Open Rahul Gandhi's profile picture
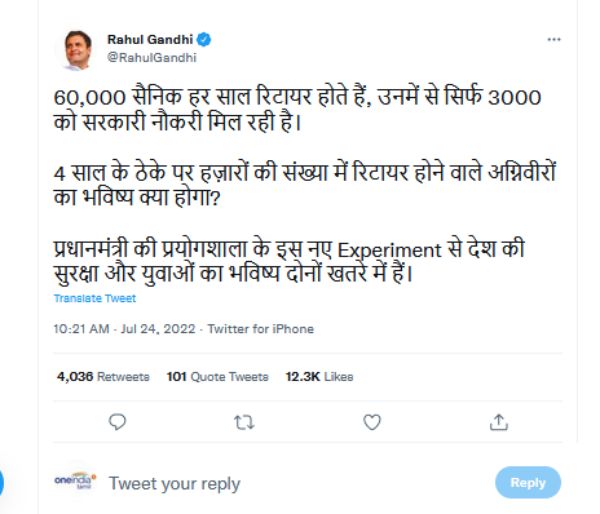Screen dimensions: 600x514 74,50
